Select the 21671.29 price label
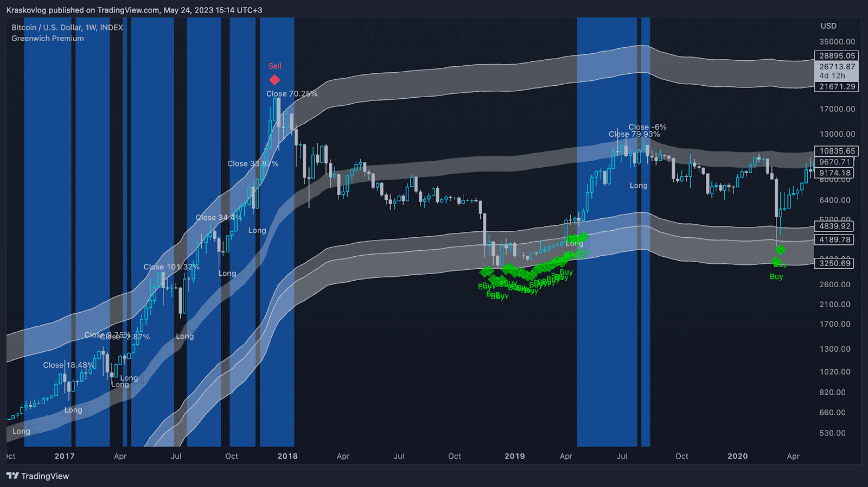The height and width of the screenshot is (487, 868). coord(837,87)
